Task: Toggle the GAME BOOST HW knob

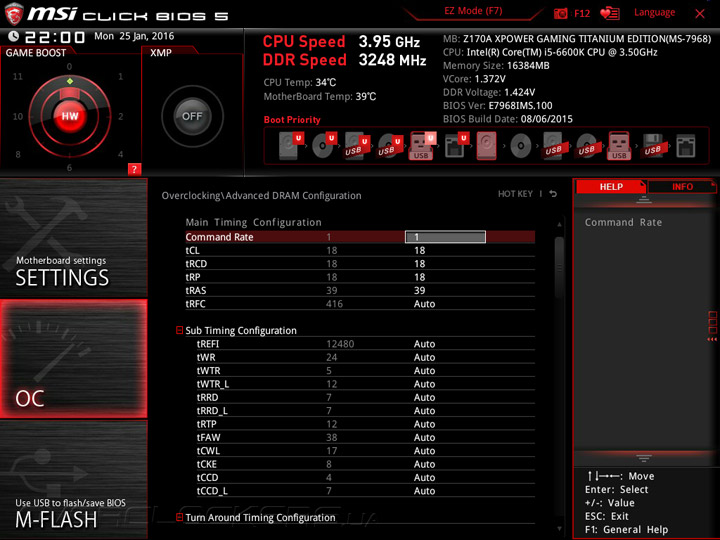Action: pos(70,116)
